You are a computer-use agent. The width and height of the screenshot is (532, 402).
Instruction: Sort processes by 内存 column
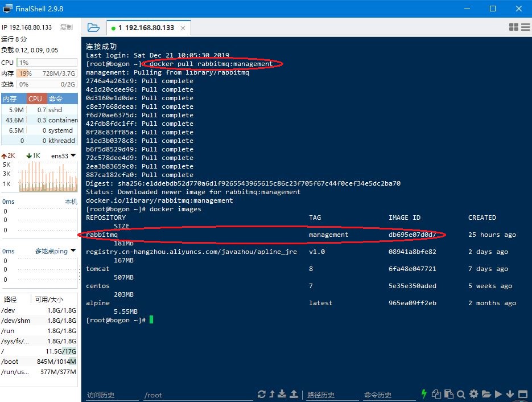click(x=14, y=99)
